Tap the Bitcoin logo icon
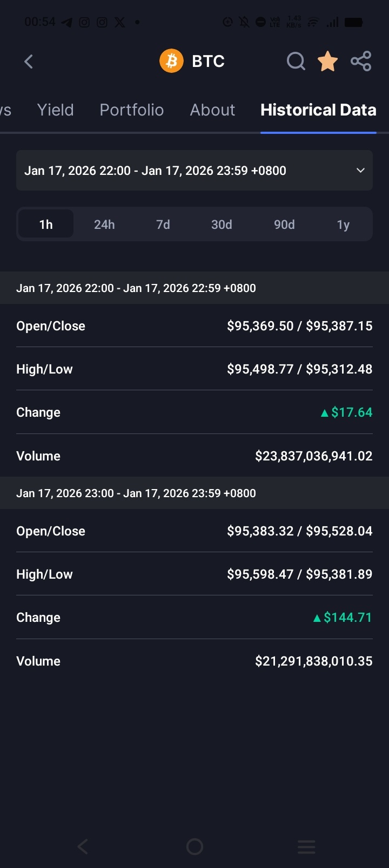 171,61
